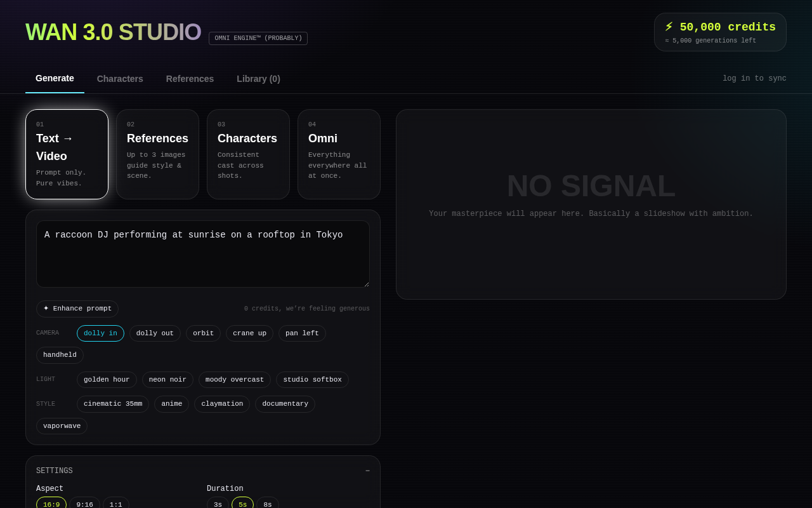Click the WAN 3.0 STUDIO logo
The image size is (812, 508).
[113, 32]
